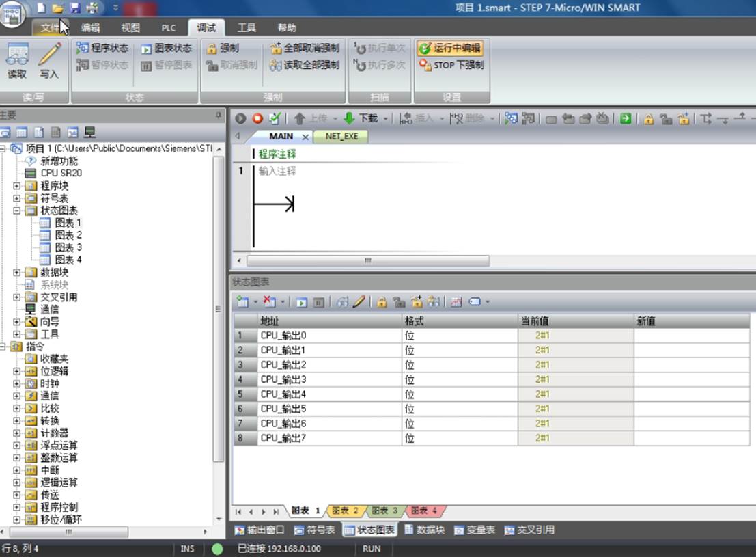Expand the 程序块 tree node
The image size is (756, 557).
[x=17, y=186]
